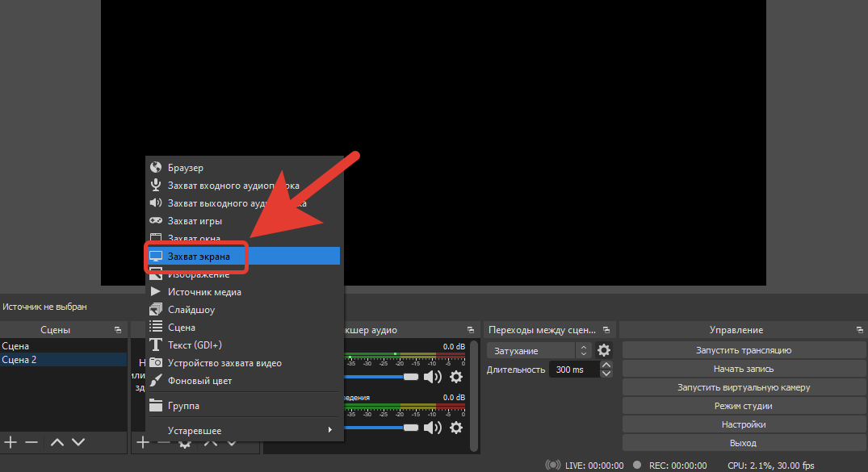Open the transition properties gear next to Затухание
This screenshot has height=472, width=868.
pyautogui.click(x=604, y=351)
